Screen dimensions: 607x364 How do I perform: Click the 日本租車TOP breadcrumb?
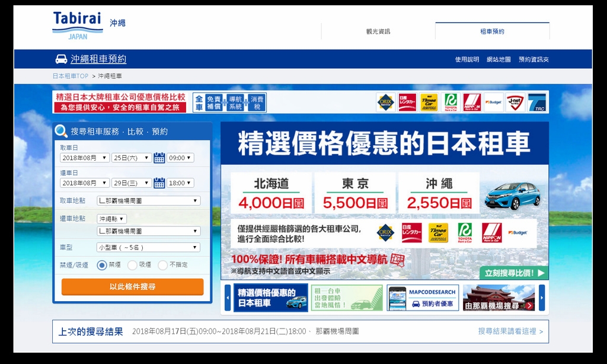pos(71,76)
